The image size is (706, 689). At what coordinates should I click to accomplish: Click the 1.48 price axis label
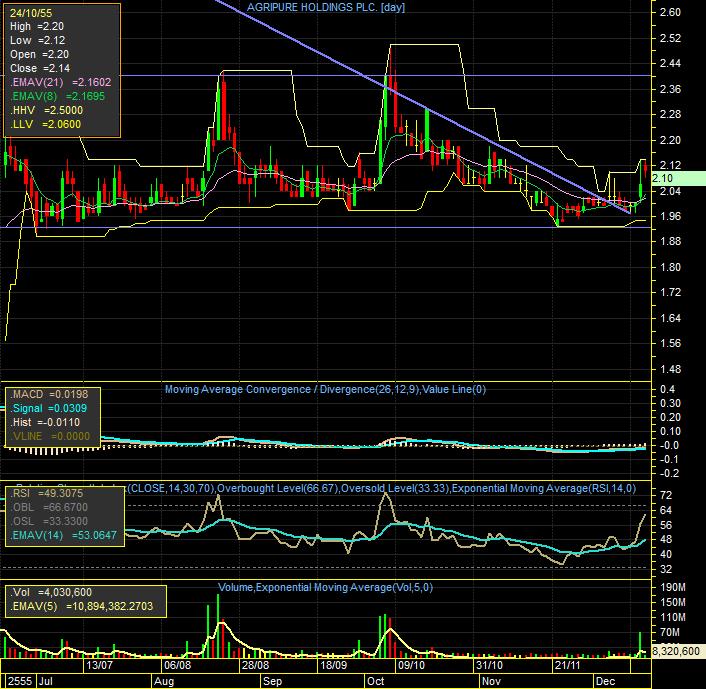670,369
